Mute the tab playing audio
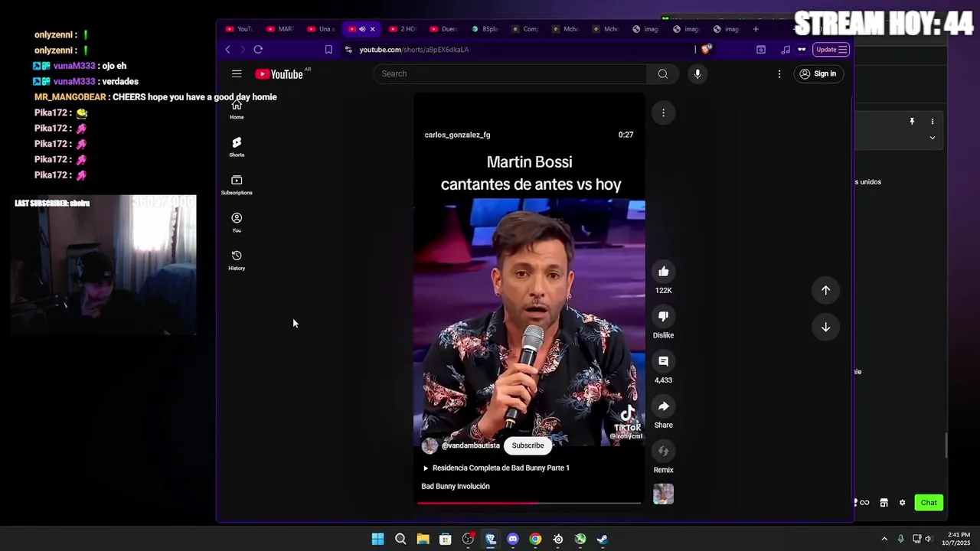Viewport: 980px width, 551px height. (362, 29)
